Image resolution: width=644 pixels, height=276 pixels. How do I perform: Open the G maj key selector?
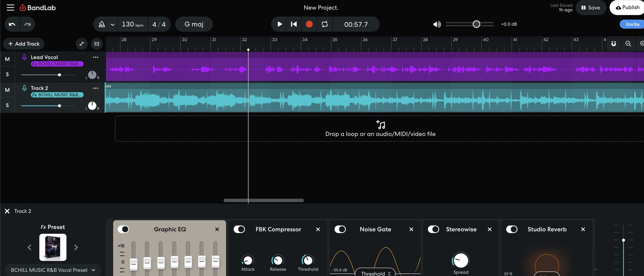coord(194,24)
